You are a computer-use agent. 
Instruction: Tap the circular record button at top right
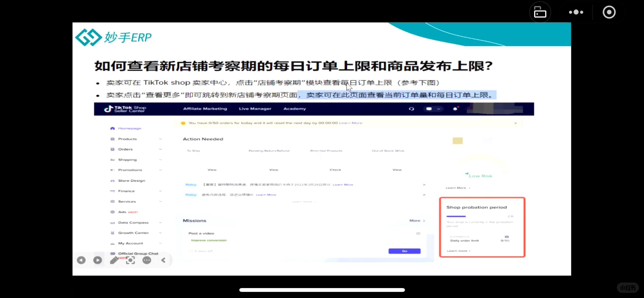[x=609, y=12]
